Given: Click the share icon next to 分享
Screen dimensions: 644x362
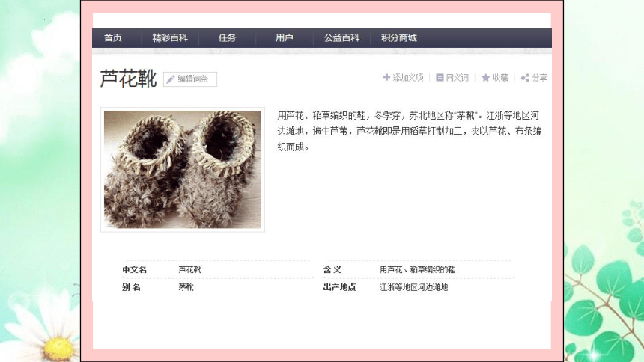Looking at the screenshot, I should coord(525,78).
